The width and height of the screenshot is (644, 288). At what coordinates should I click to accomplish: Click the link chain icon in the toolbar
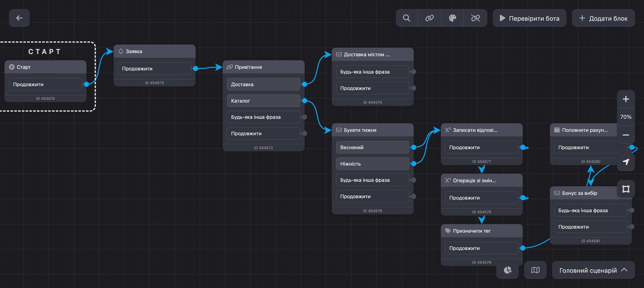(x=429, y=18)
